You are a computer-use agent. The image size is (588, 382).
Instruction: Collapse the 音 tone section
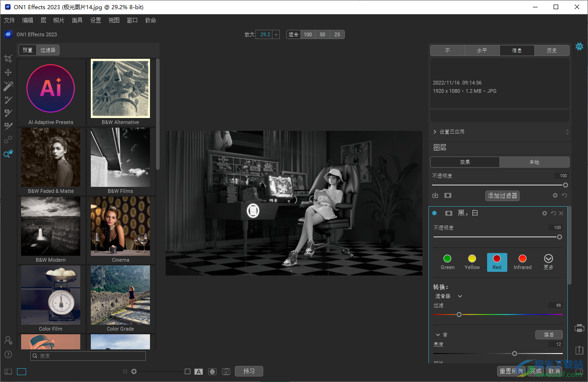438,335
